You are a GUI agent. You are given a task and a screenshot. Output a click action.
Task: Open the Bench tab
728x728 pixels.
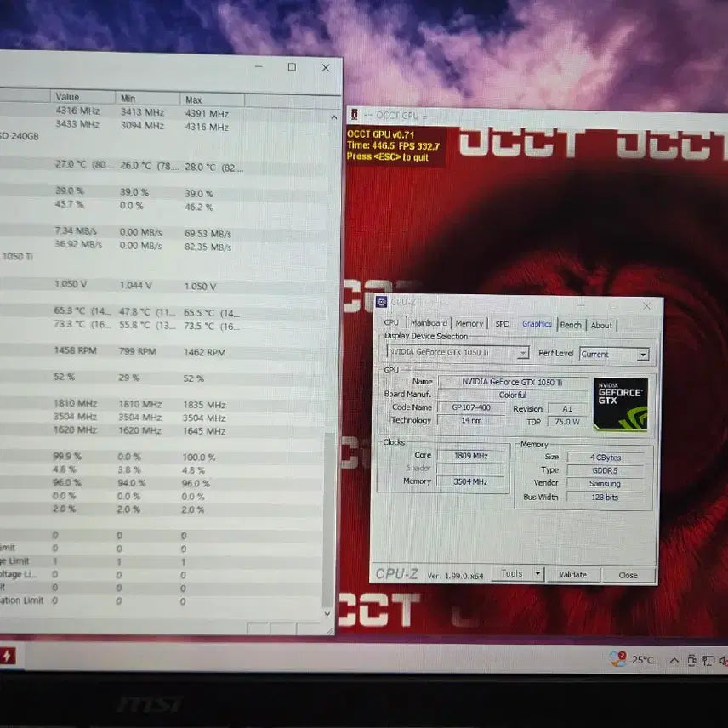coord(571,325)
